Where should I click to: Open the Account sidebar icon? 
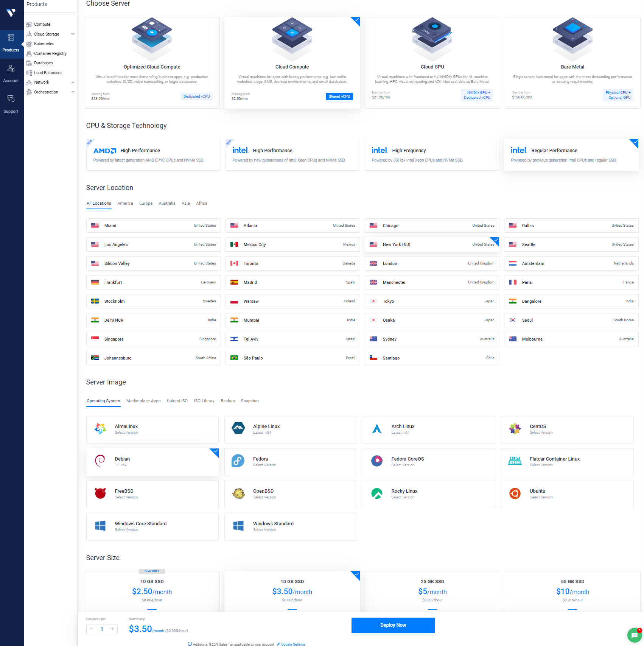coord(11,68)
